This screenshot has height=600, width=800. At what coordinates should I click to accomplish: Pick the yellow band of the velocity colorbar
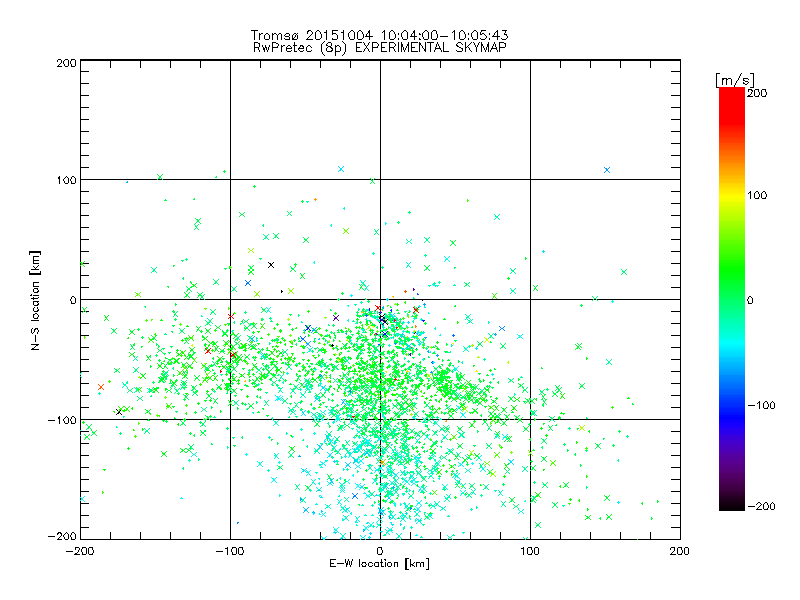pos(732,196)
